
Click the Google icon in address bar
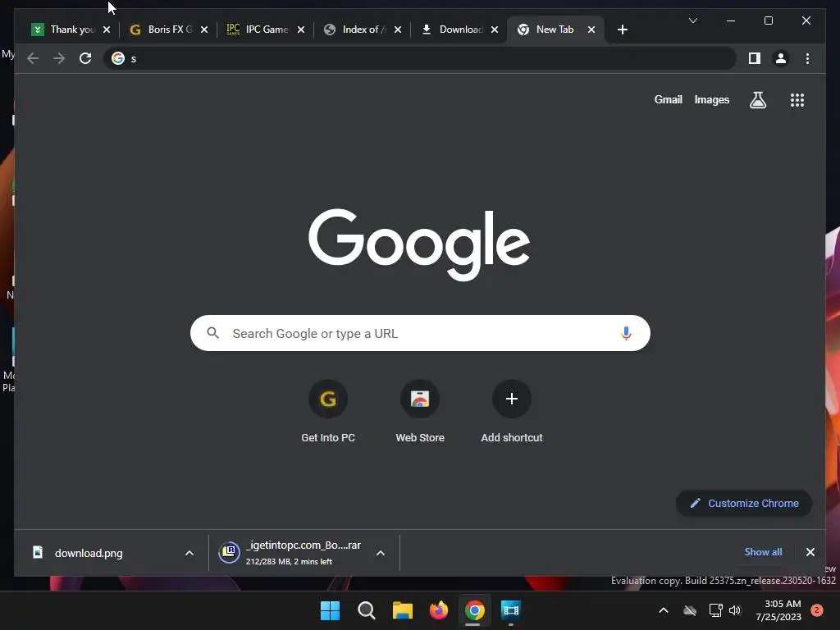point(118,58)
